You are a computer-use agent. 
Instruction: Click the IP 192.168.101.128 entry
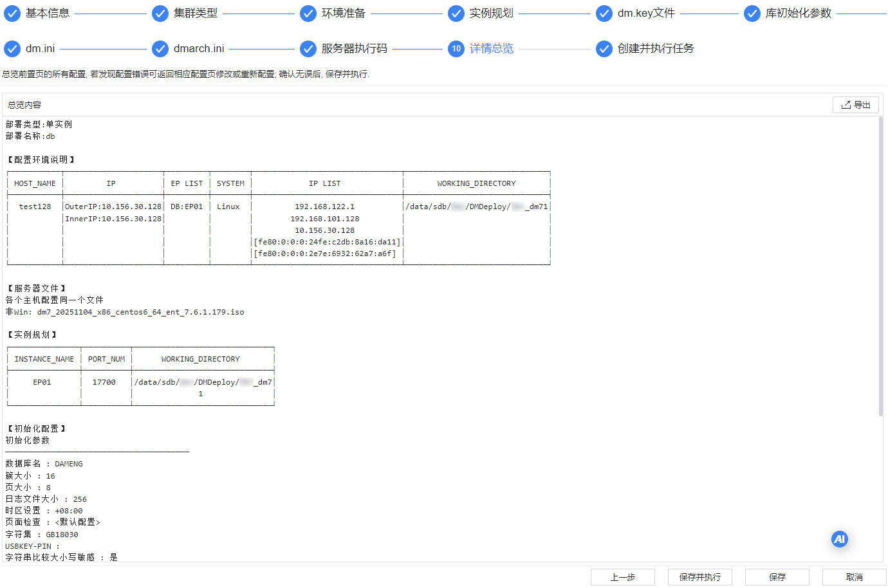tap(325, 219)
